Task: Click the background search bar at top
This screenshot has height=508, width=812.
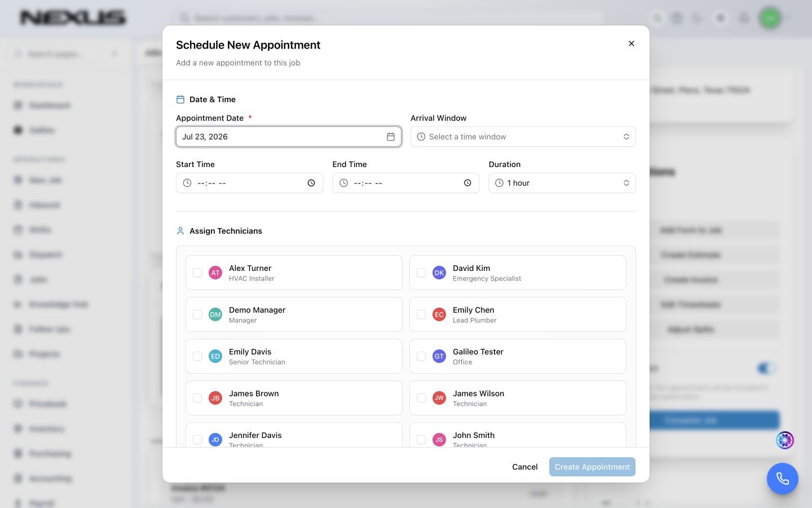Action: (x=389, y=18)
